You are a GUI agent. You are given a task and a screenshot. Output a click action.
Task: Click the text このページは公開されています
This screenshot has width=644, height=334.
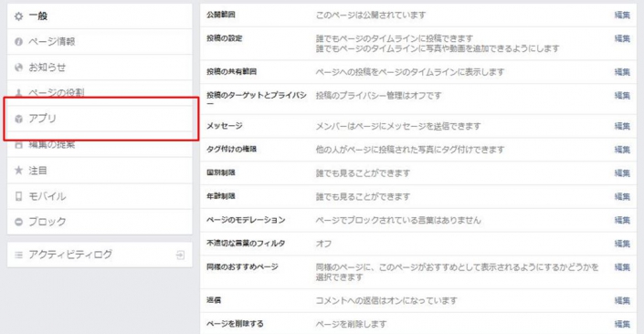(x=371, y=16)
